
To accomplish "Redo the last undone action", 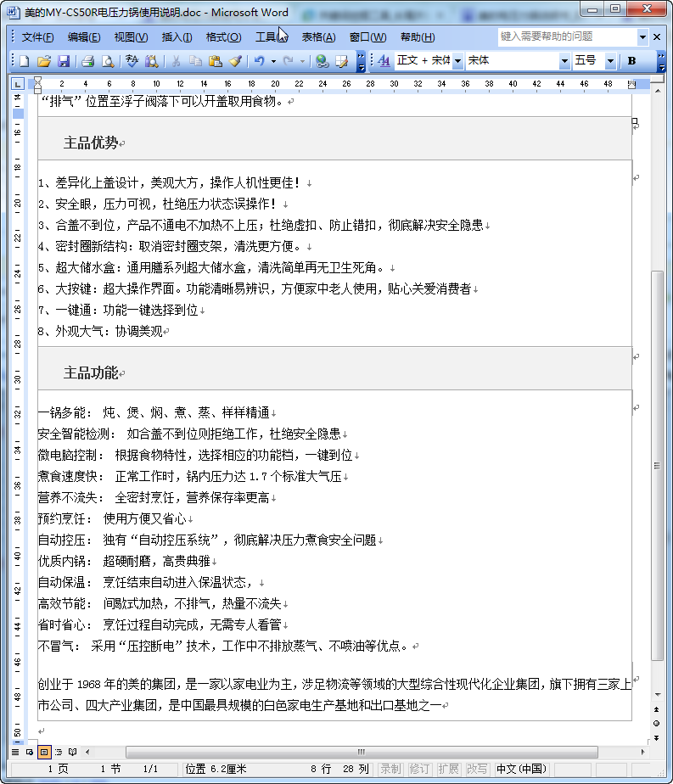I will 289,61.
